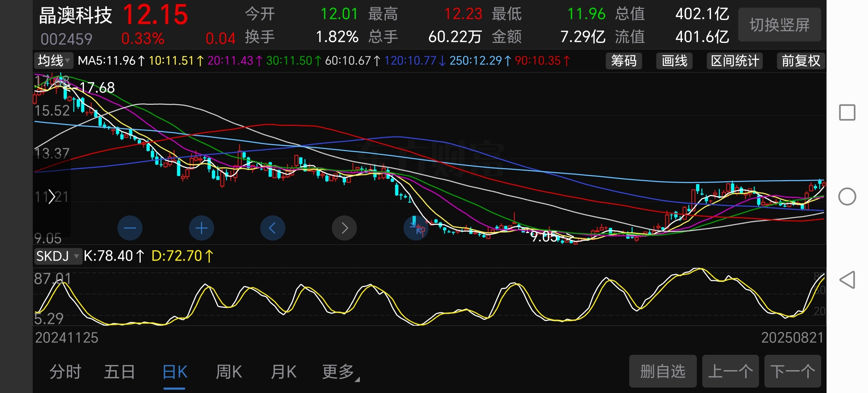
Task: Tap the end date 20250821
Action: pos(792,338)
